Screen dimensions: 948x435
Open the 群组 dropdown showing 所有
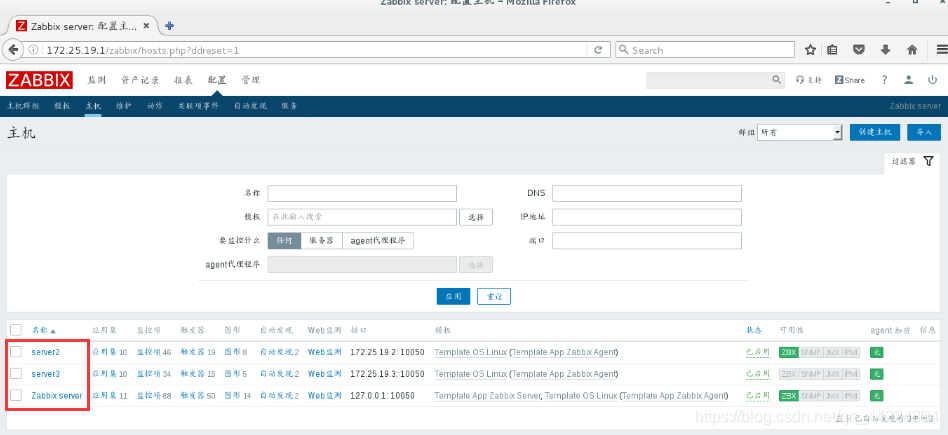(800, 132)
